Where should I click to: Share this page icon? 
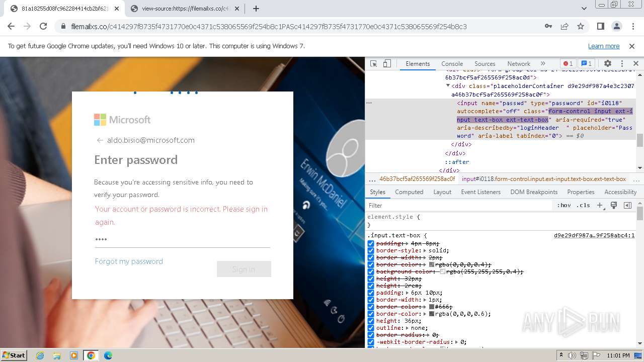tap(565, 26)
